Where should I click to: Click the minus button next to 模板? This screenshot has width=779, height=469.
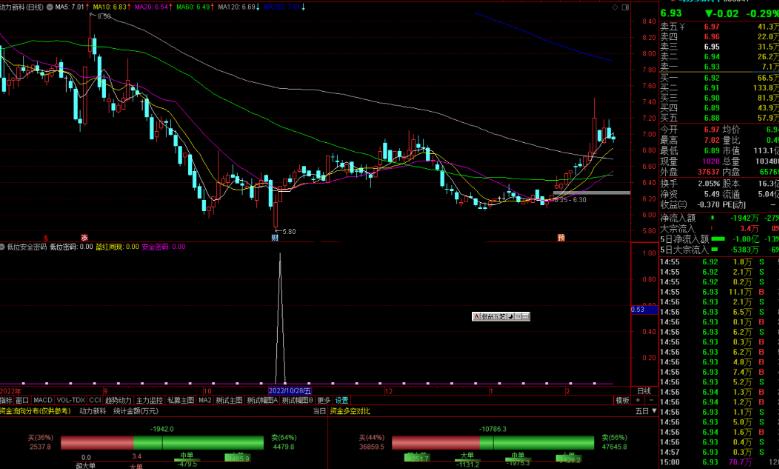[651, 400]
